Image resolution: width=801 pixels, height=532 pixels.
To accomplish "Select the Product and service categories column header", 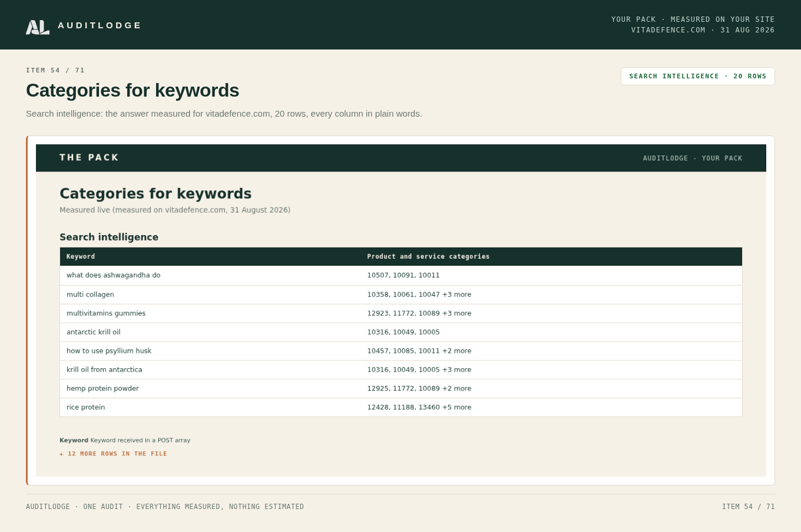I will (x=428, y=256).
